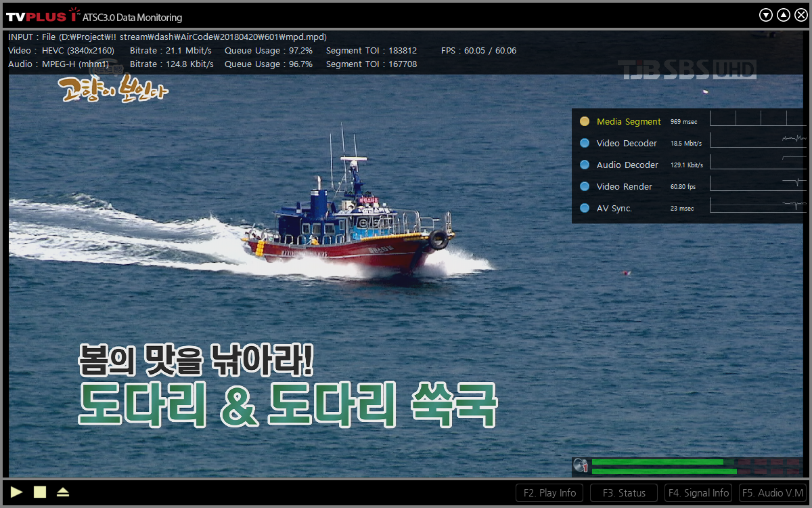Click the AV Sync. blue status indicator
The height and width of the screenshot is (508, 812).
click(x=585, y=209)
